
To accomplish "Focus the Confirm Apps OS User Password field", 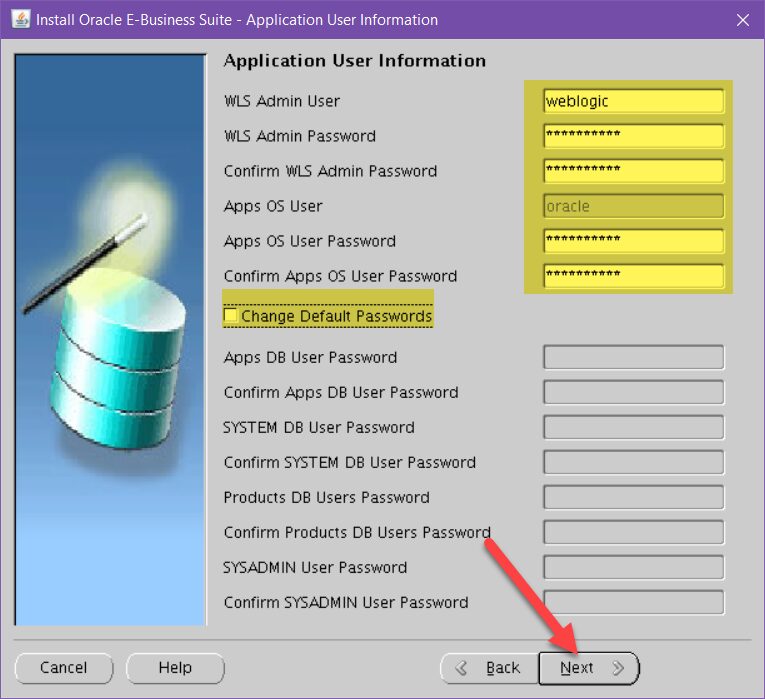I will [x=633, y=276].
